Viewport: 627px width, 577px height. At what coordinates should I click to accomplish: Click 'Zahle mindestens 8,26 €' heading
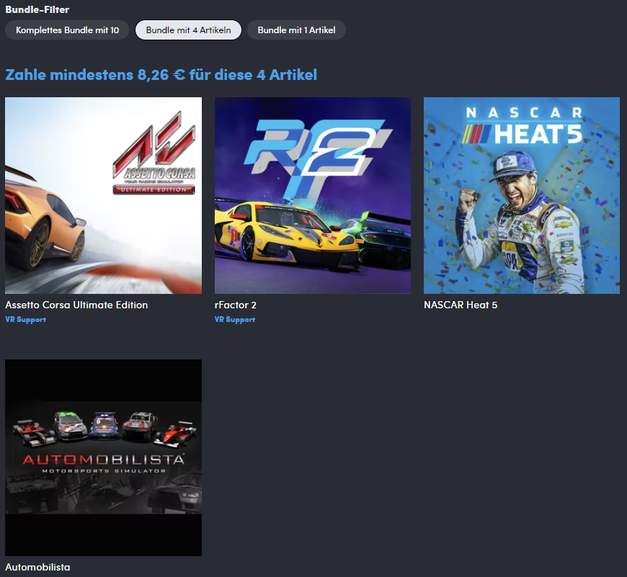[x=161, y=75]
